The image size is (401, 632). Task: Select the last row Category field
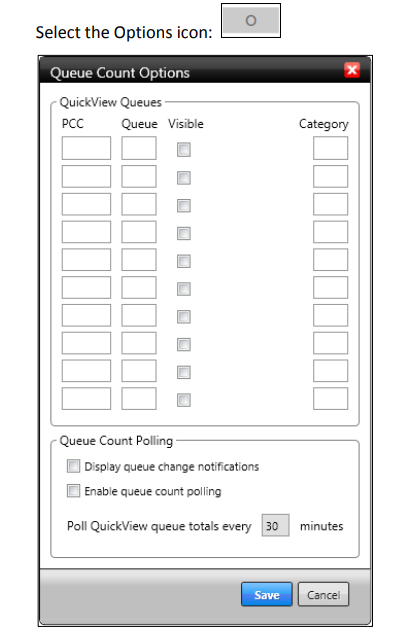(x=330, y=399)
